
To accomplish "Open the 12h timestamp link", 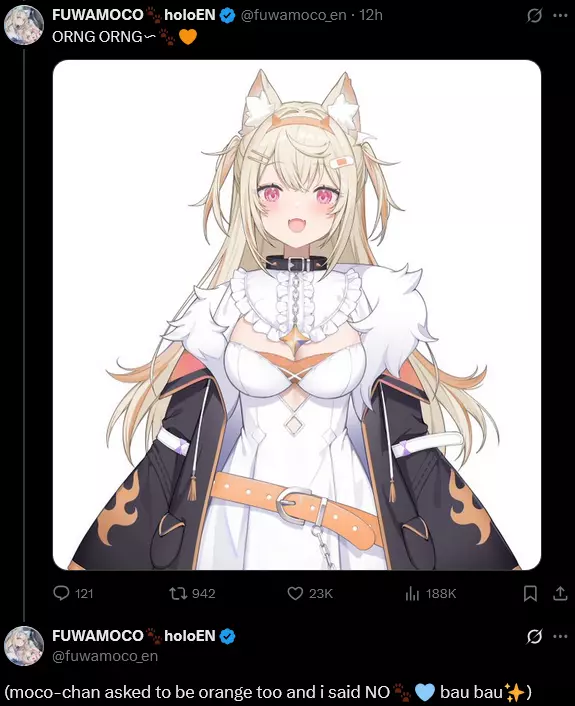I will point(371,15).
